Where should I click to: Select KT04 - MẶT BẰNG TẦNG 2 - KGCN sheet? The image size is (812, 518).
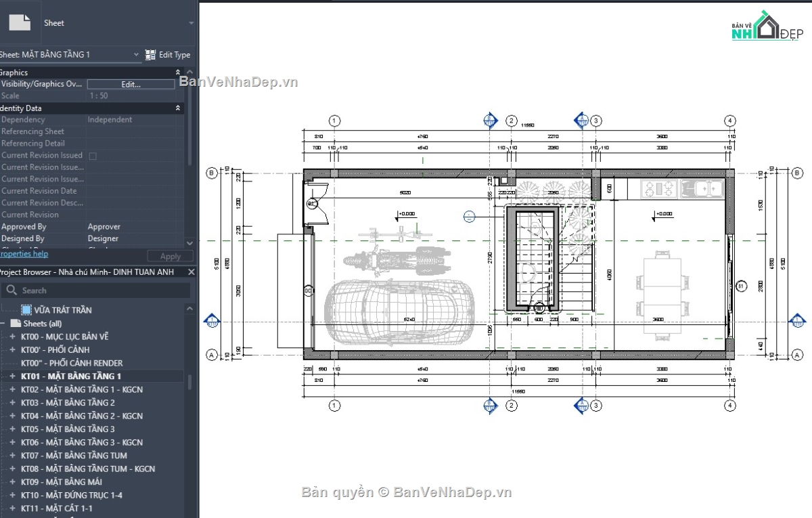(82, 416)
